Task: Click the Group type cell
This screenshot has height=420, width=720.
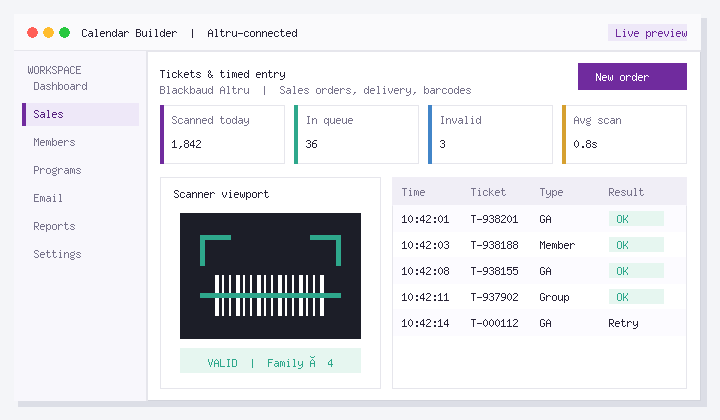Action: (554, 297)
